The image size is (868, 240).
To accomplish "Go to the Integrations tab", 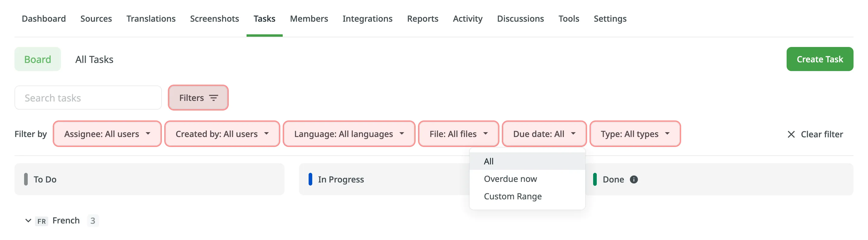I will click(x=367, y=19).
